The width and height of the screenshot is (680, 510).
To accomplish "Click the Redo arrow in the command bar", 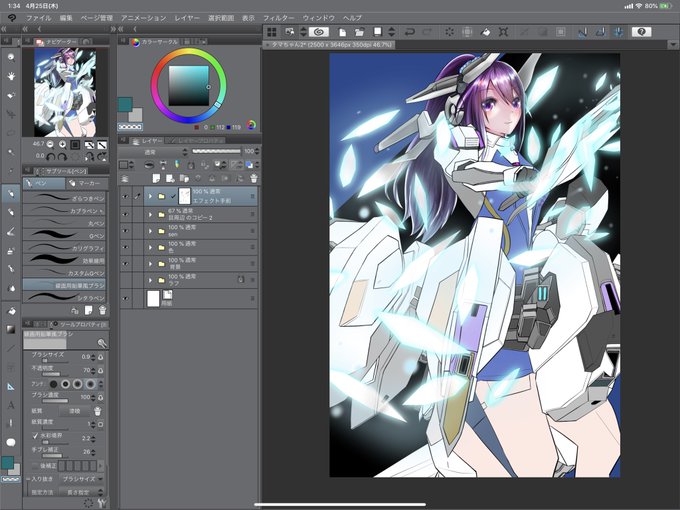I will pos(428,32).
